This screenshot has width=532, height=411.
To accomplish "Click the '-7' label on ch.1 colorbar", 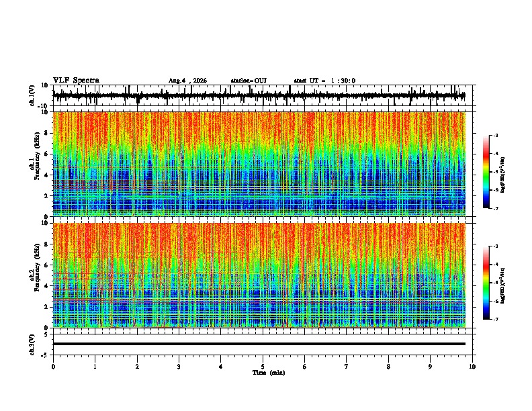I will (x=495, y=208).
